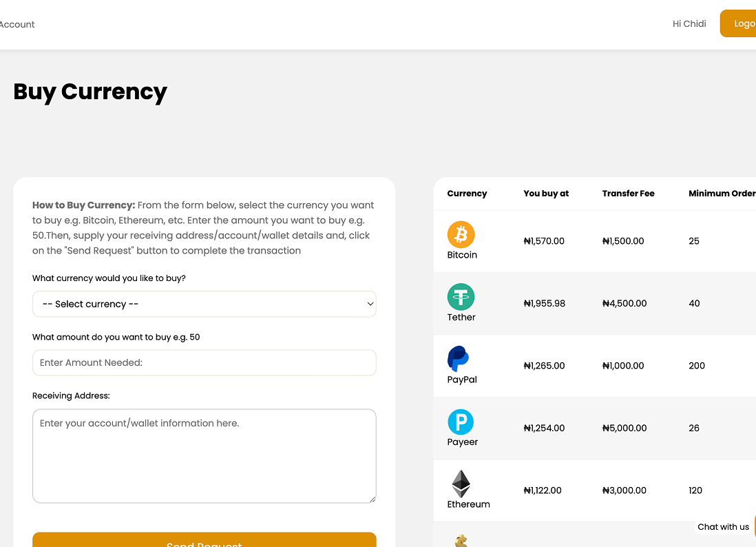Click the Ethereum diamond icon
The image size is (756, 547).
click(461, 484)
